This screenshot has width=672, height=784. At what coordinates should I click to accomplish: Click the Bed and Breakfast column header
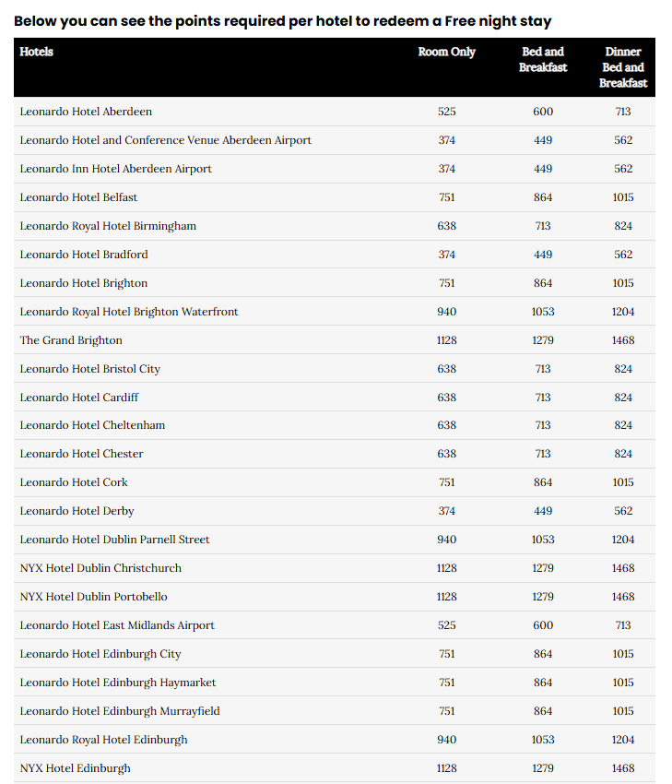(543, 60)
